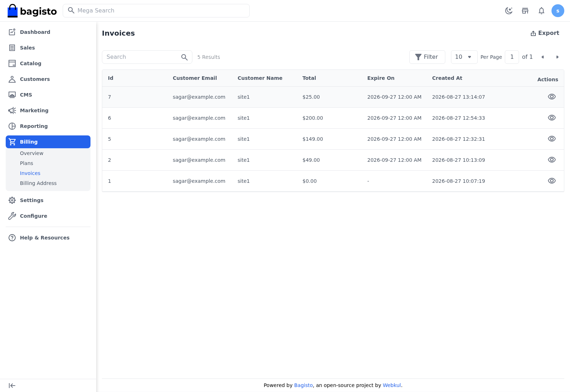The width and height of the screenshot is (570, 392).
Task: Sort by Customer Email column header
Action: [195, 78]
